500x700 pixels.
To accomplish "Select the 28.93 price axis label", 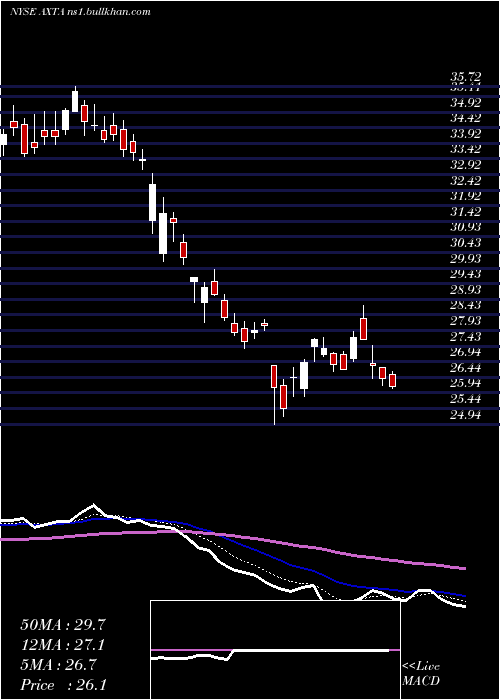I will click(465, 290).
